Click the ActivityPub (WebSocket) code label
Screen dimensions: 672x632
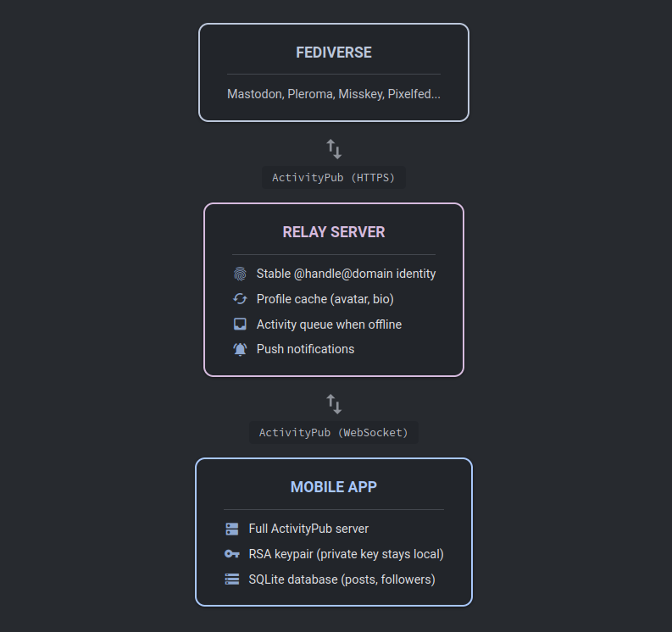[333, 432]
